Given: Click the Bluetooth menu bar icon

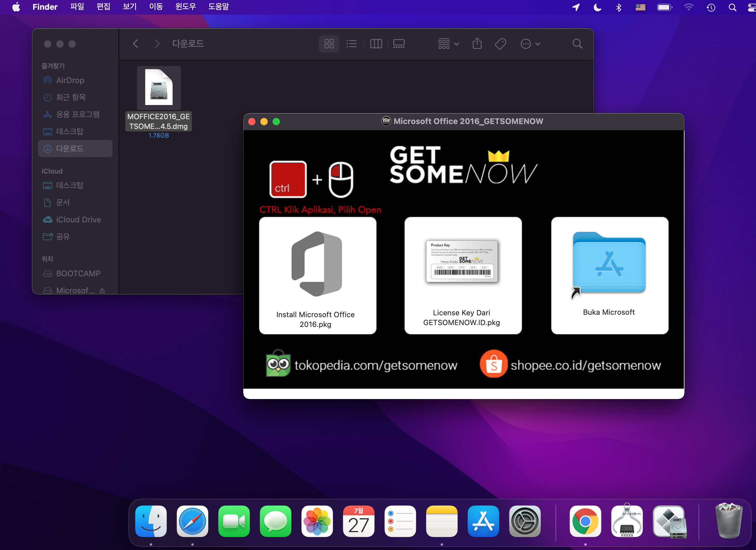Looking at the screenshot, I should (x=619, y=7).
